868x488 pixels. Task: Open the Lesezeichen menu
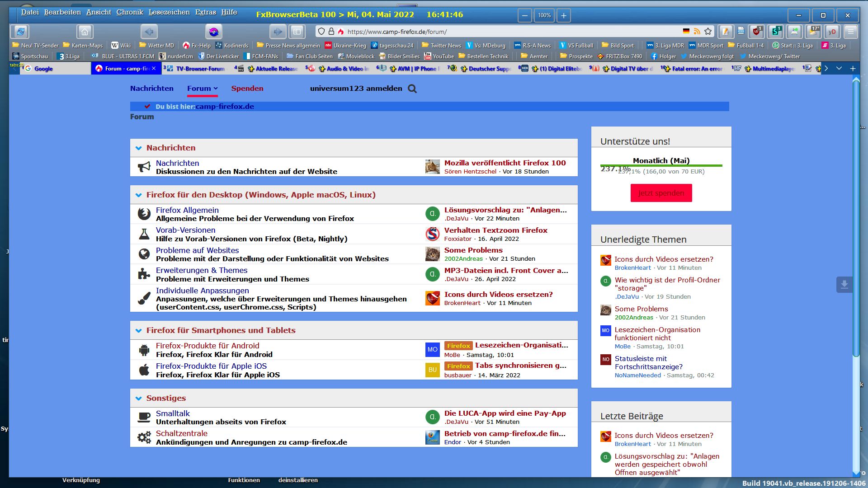point(169,12)
